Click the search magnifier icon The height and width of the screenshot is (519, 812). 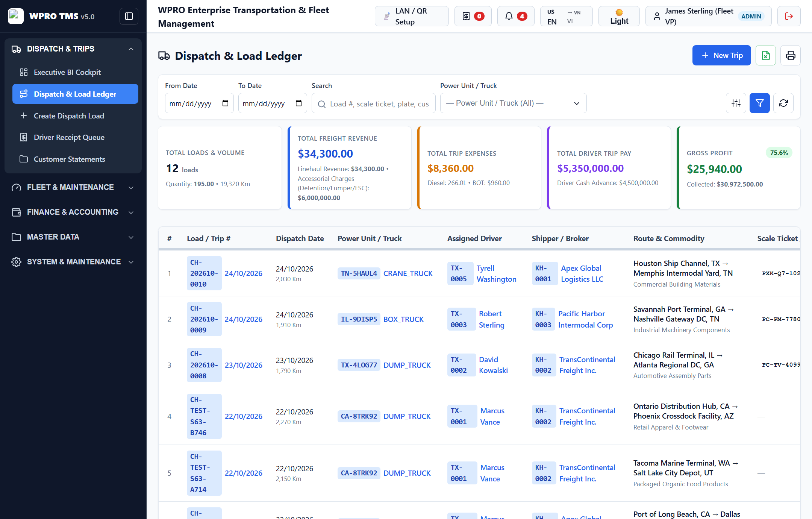322,104
